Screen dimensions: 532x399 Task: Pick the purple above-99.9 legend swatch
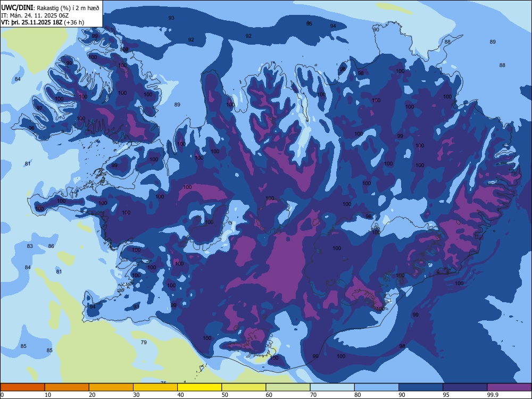[509, 387]
